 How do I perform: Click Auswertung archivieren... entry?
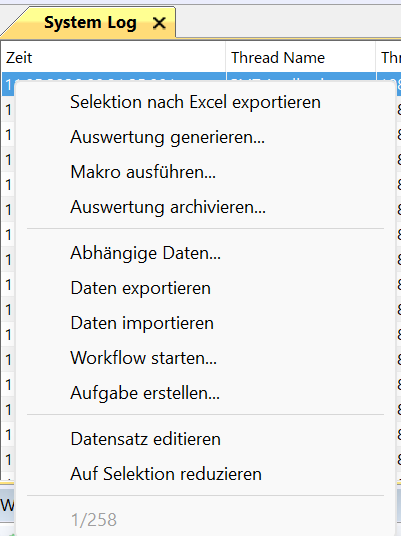(205, 206)
